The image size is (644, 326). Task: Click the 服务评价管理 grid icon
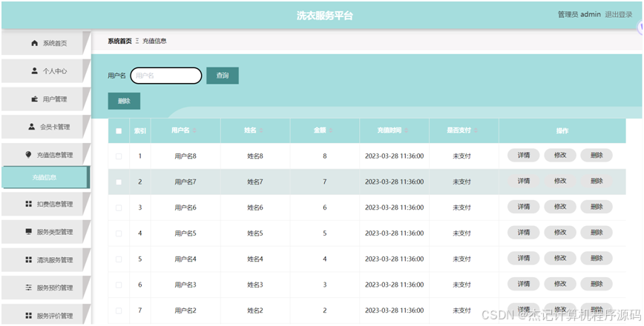click(x=28, y=316)
